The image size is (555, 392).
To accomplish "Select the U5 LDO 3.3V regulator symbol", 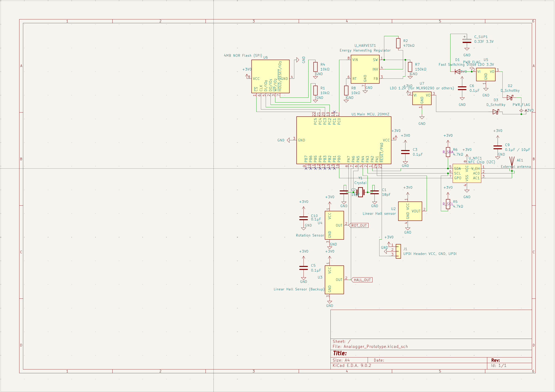I will (486, 74).
